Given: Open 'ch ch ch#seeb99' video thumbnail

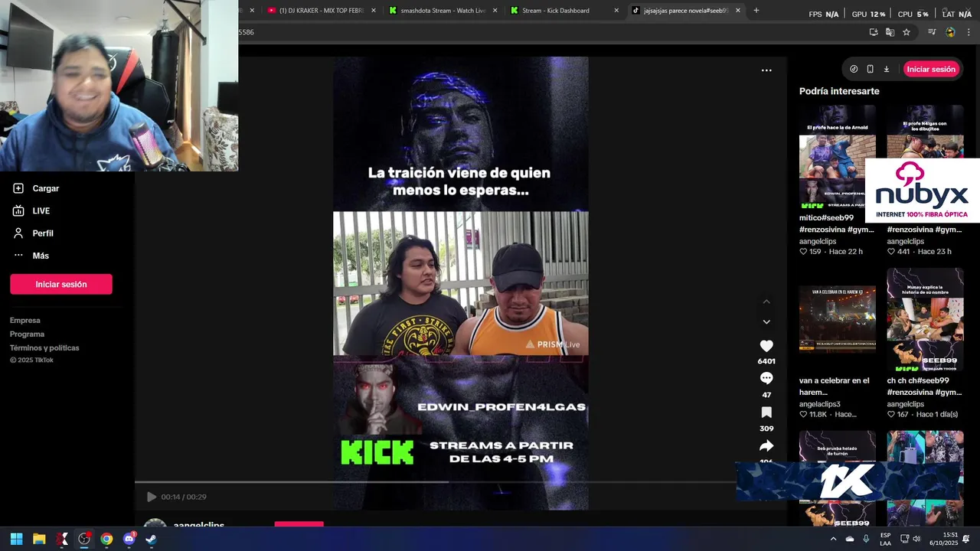Looking at the screenshot, I should [x=925, y=320].
